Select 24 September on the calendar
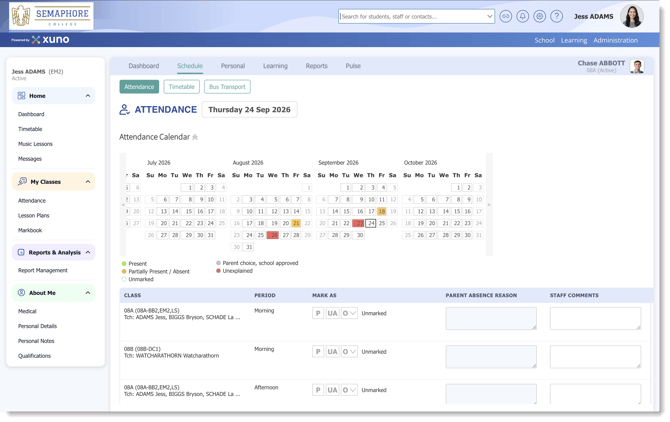 (371, 223)
